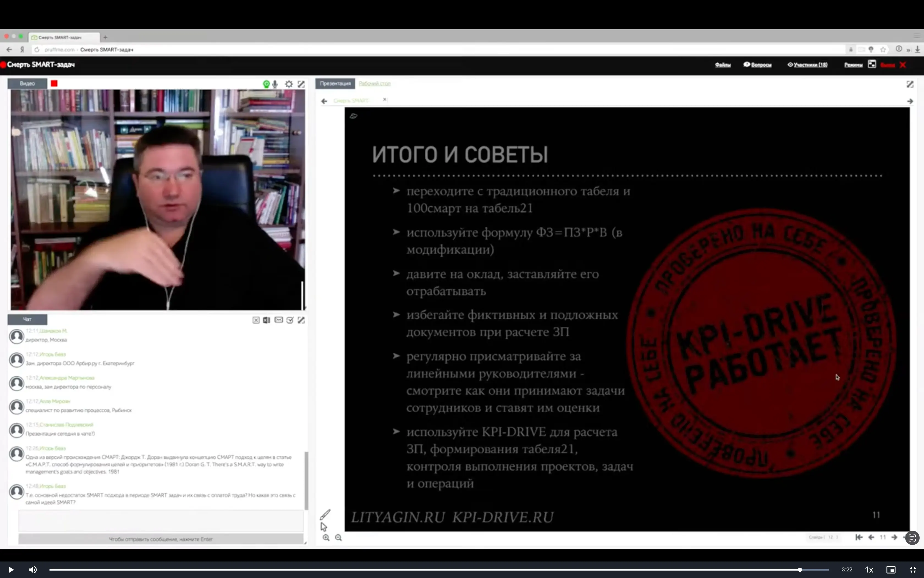Select the Смерть SMART-задач browser tab
This screenshot has width=924, height=578.
pos(64,37)
